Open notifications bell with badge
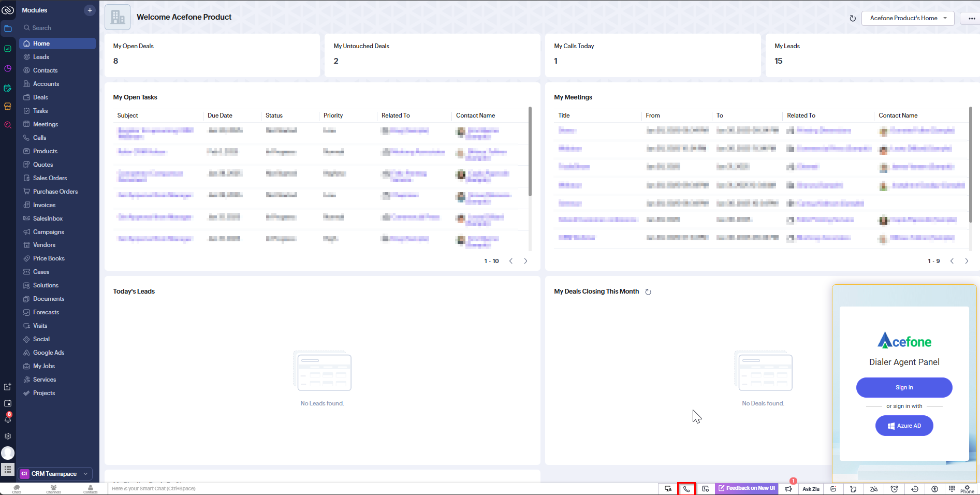980x495 pixels. click(8, 418)
